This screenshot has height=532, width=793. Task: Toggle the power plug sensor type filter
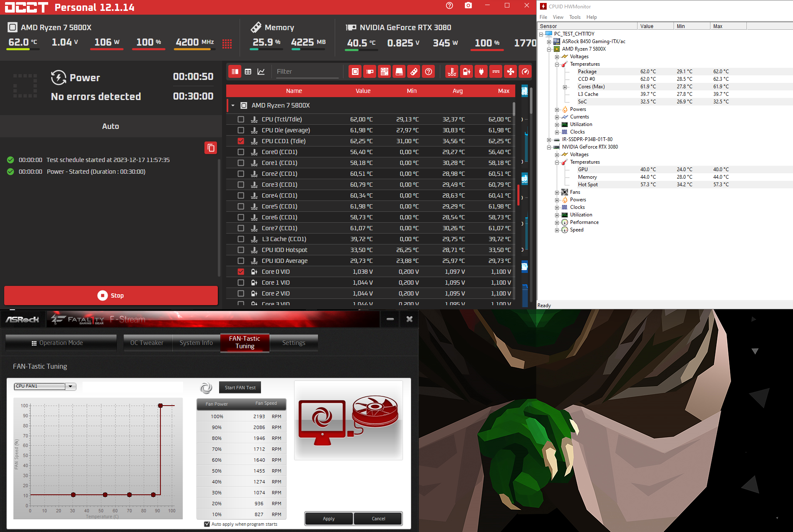[x=481, y=72]
